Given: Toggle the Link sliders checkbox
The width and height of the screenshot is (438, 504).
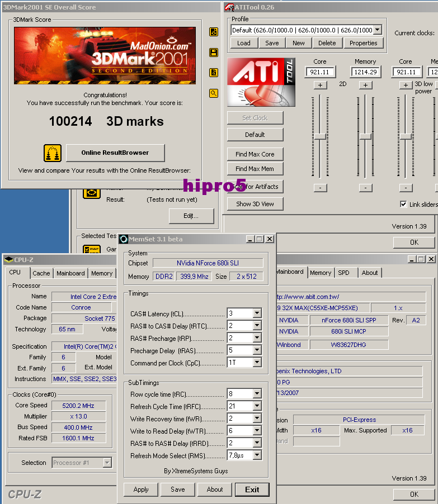Looking at the screenshot, I should 403,204.
